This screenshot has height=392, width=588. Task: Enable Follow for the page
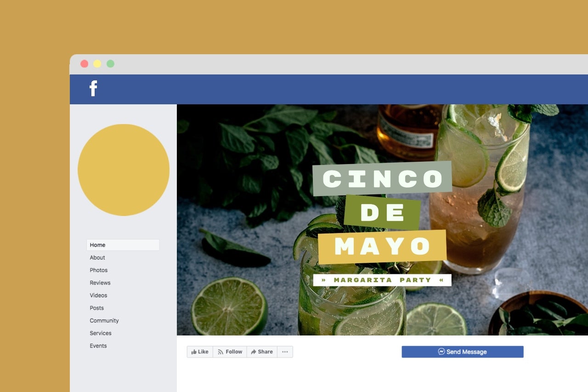(x=230, y=351)
